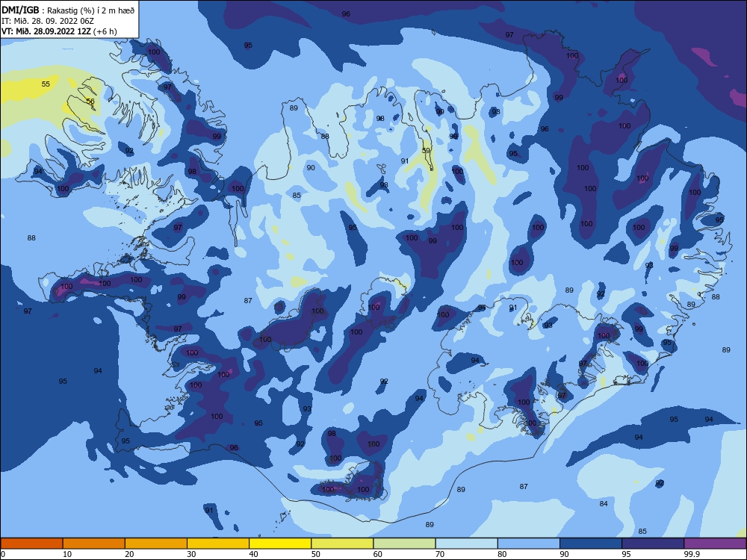The image size is (747, 560).
Task: Click the light green 60–70 legend swatch
Action: (x=404, y=544)
